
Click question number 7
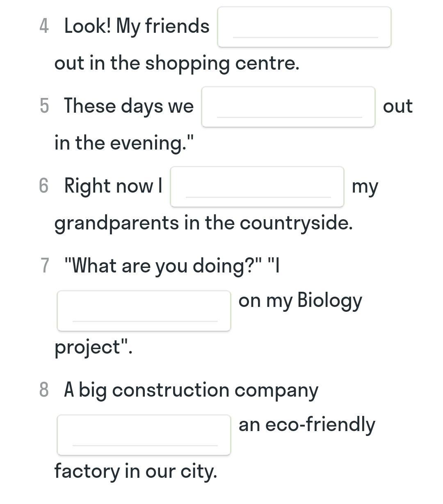(44, 266)
